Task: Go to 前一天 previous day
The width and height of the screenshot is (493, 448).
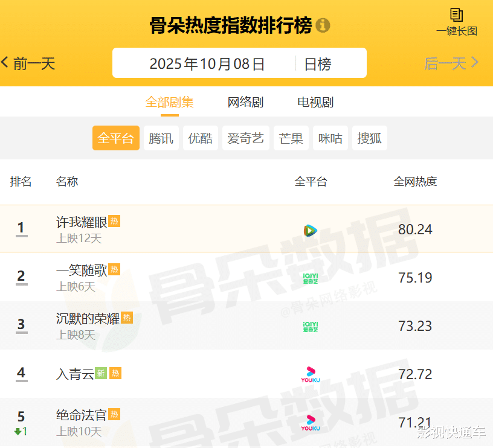Action: coord(28,63)
